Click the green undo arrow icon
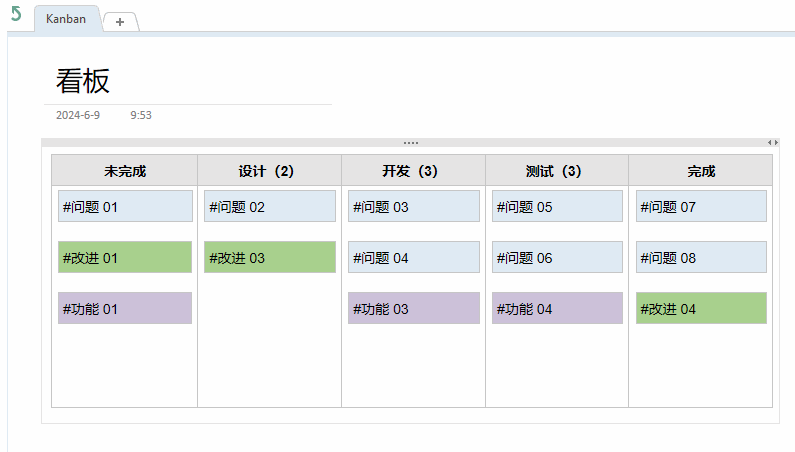This screenshot has width=795, height=452. tap(16, 14)
